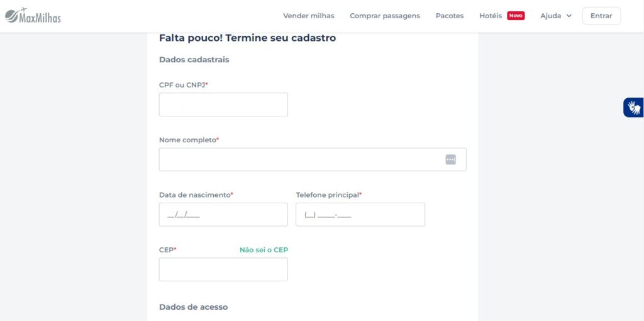Select the Data de nascimento field
Screen dimensions: 644x321
click(223, 215)
